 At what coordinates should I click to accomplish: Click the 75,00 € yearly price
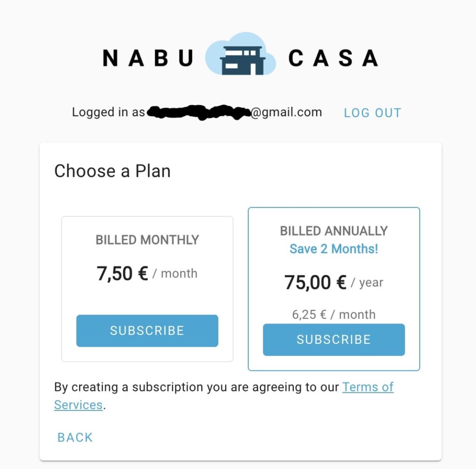coord(315,282)
